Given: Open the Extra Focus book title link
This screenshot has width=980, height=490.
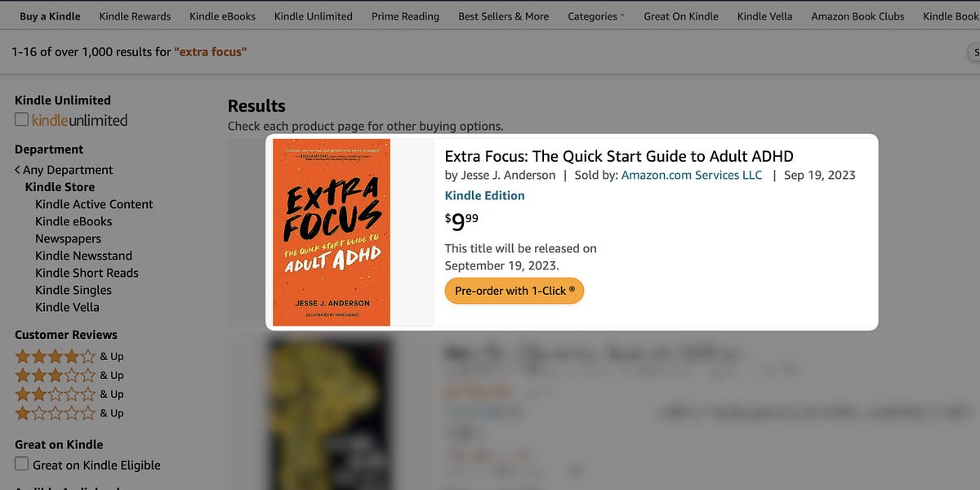Looking at the screenshot, I should tap(619, 155).
